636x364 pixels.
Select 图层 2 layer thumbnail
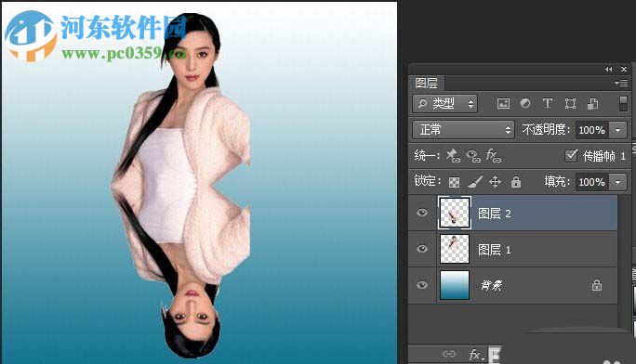pos(455,213)
